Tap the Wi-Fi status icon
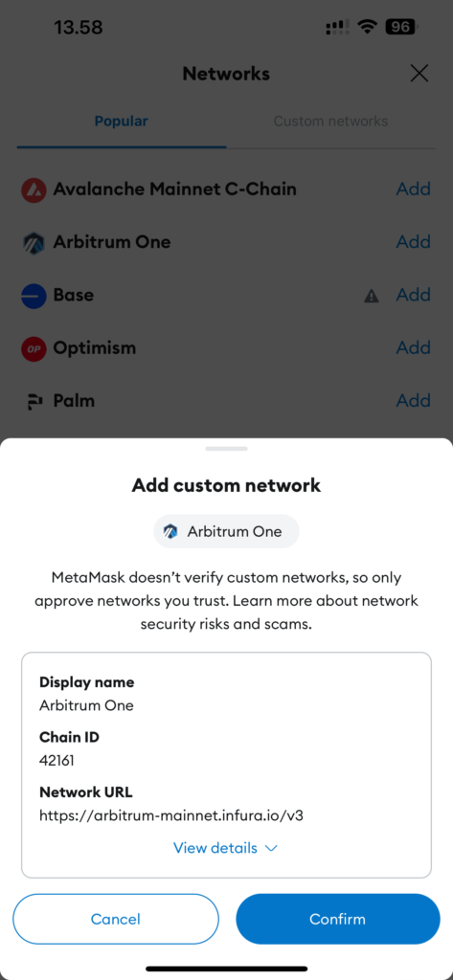The image size is (453, 980). pyautogui.click(x=367, y=27)
